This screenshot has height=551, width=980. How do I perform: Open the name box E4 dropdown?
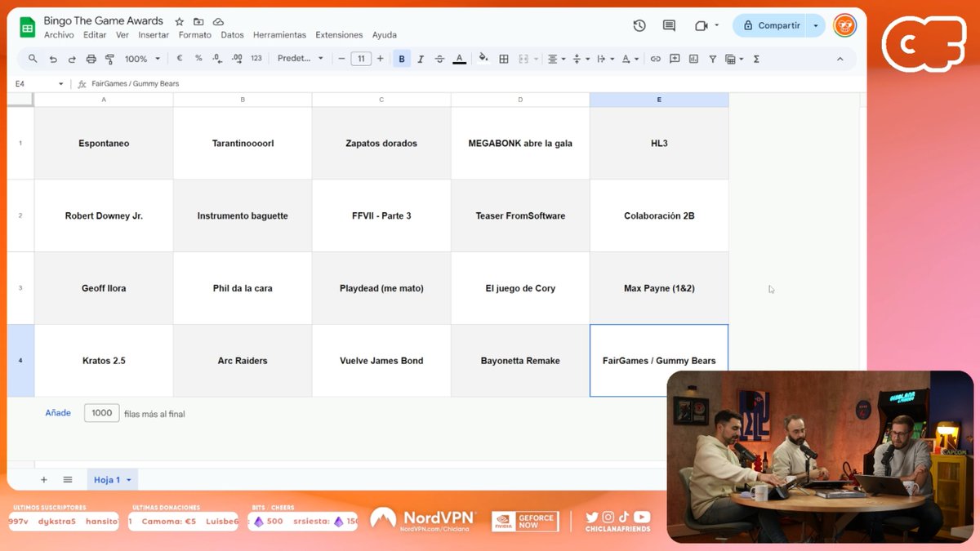(x=60, y=83)
